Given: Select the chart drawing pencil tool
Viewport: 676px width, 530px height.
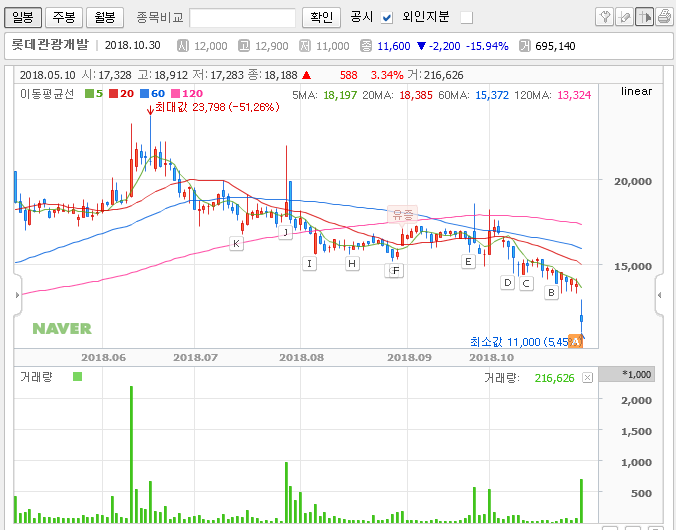Looking at the screenshot, I should coord(624,17).
